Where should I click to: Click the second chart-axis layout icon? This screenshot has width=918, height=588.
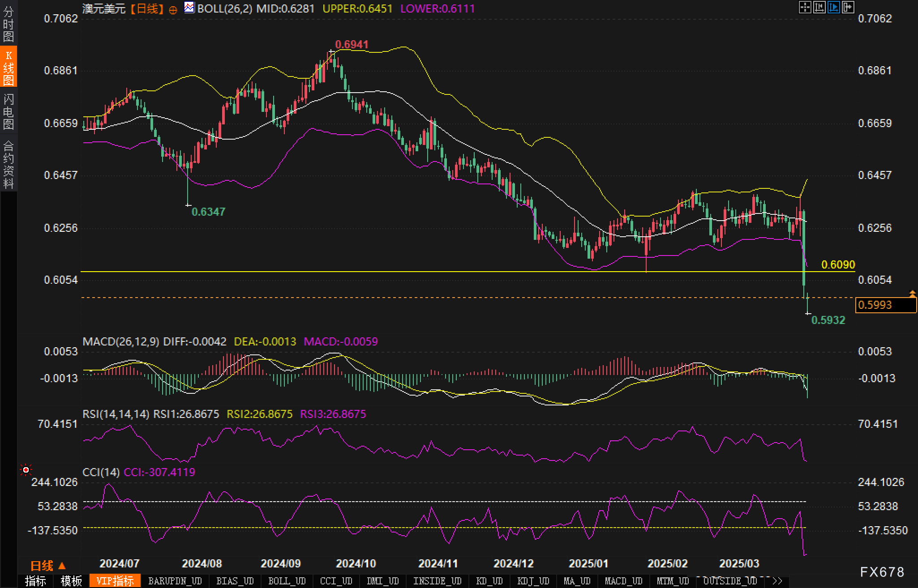819,7
